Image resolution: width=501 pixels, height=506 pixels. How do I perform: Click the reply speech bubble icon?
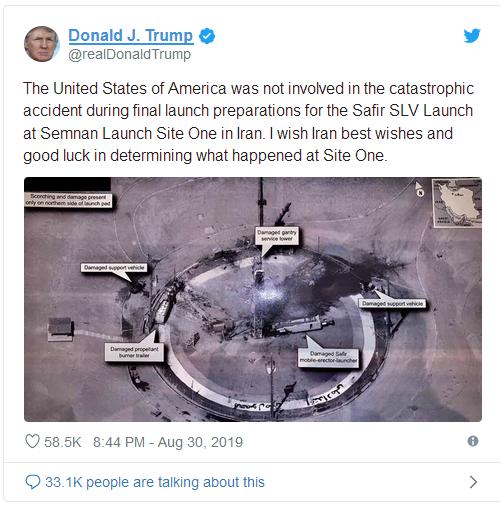pos(33,482)
